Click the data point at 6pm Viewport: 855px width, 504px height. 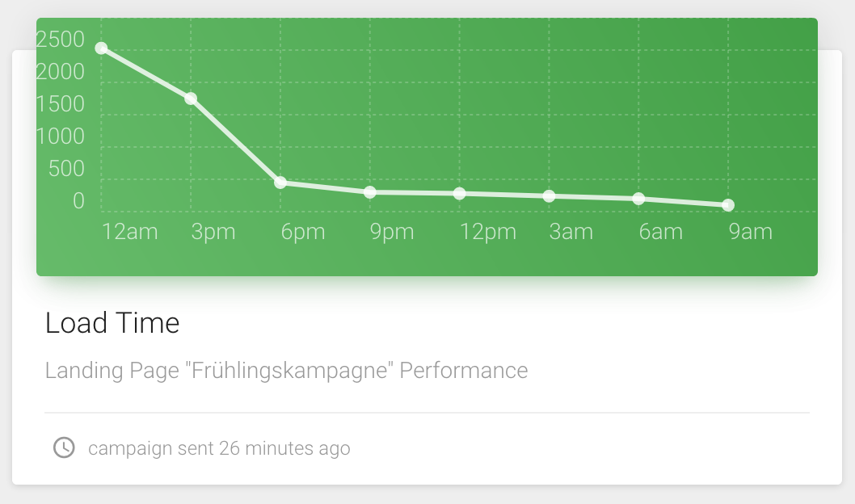click(280, 183)
